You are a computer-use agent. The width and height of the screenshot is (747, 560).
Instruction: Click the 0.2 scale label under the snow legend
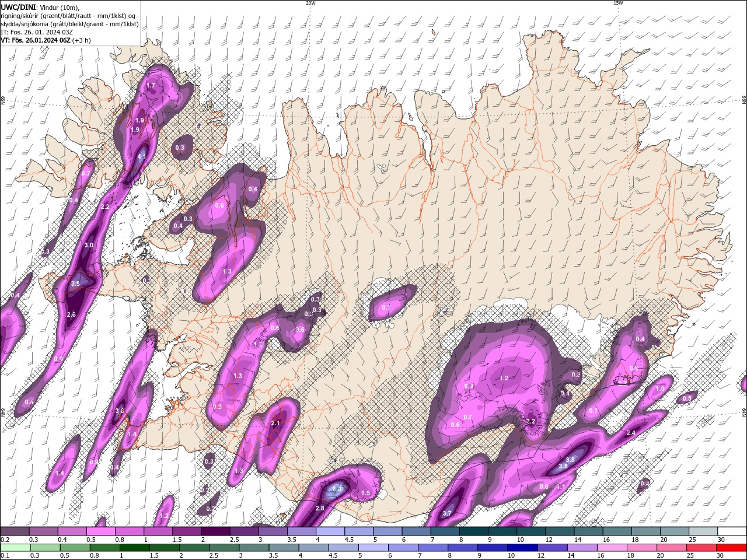(x=4, y=540)
